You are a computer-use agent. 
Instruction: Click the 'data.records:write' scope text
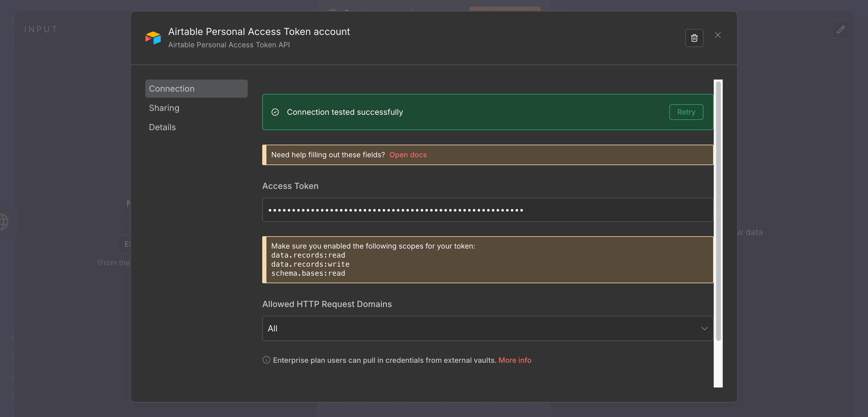(x=310, y=264)
